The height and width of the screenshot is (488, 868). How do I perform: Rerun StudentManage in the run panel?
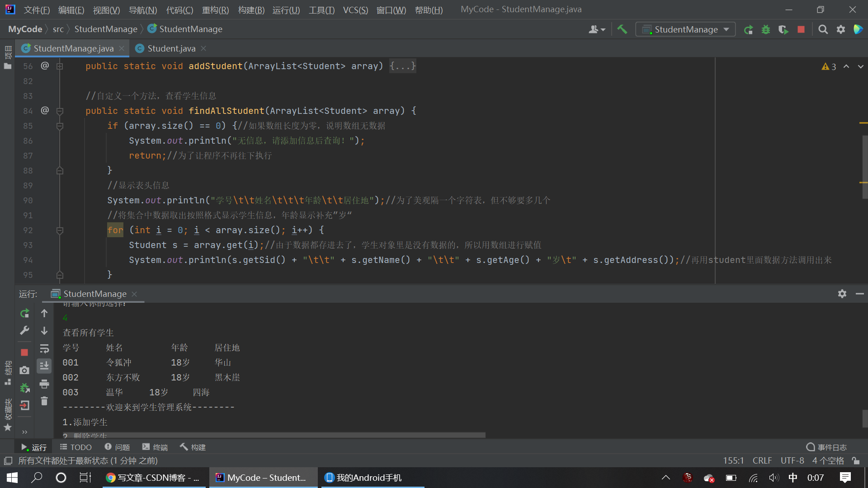click(25, 313)
